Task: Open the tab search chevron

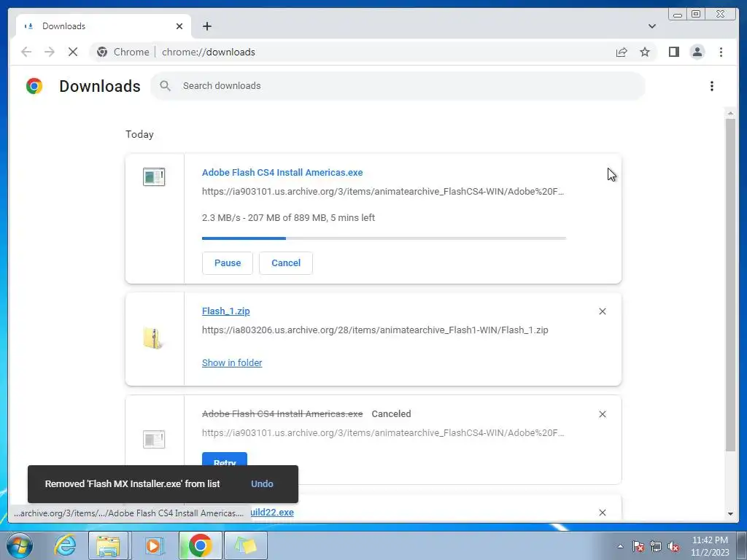Action: (x=651, y=26)
